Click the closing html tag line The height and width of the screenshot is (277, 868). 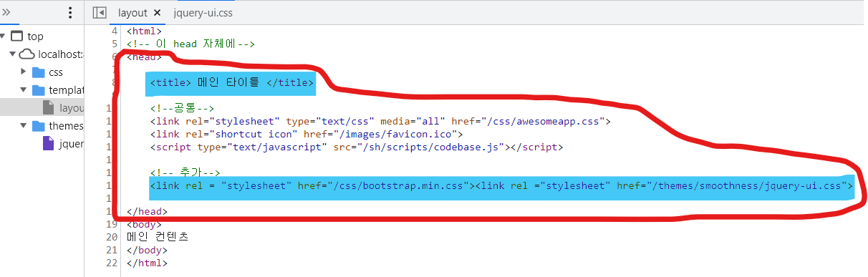click(x=147, y=263)
